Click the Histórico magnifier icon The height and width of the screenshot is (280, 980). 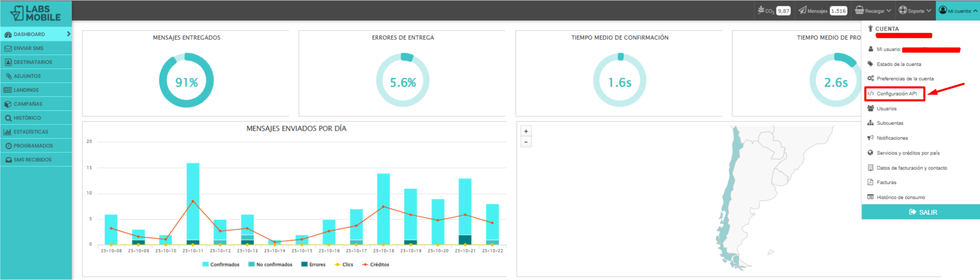8,118
